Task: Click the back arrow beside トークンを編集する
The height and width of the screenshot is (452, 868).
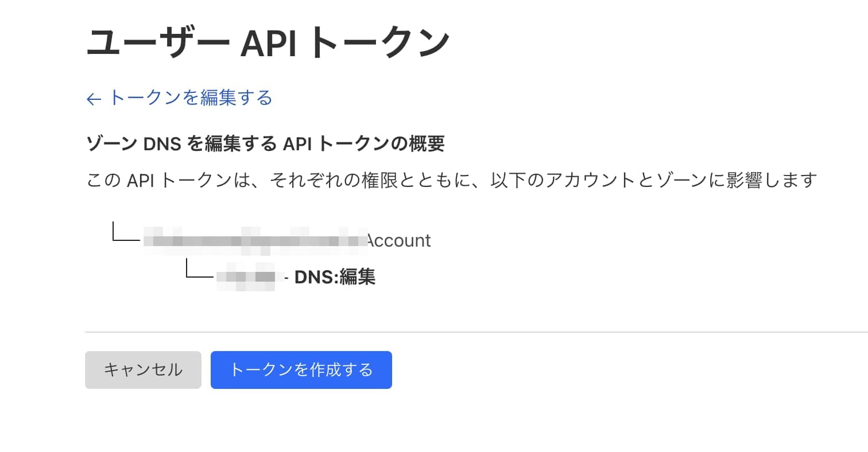Action: coord(94,100)
